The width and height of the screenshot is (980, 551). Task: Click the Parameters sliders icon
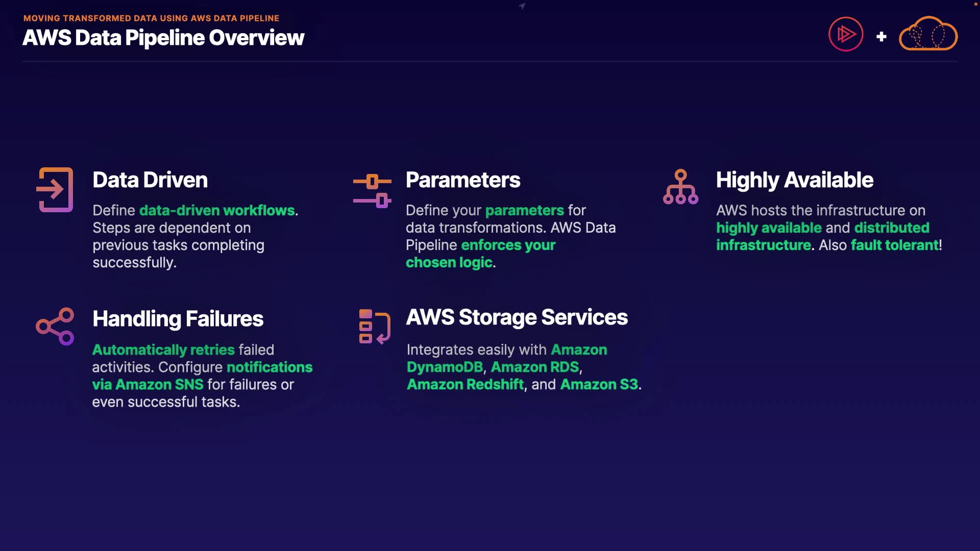pos(372,191)
